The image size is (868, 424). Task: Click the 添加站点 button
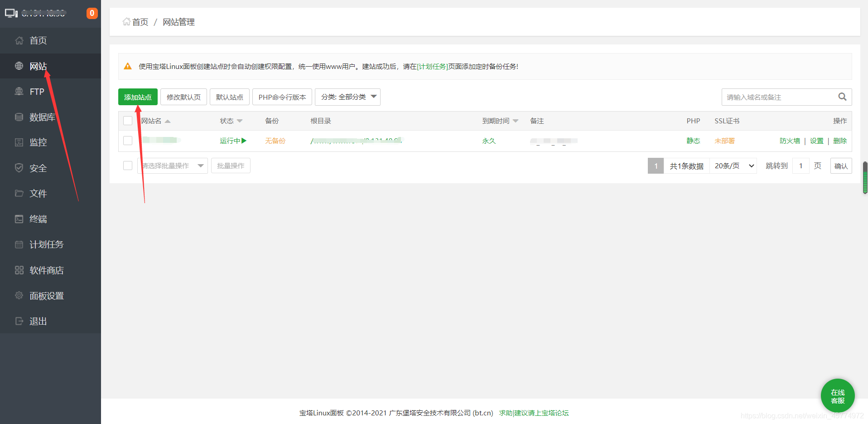click(x=137, y=97)
